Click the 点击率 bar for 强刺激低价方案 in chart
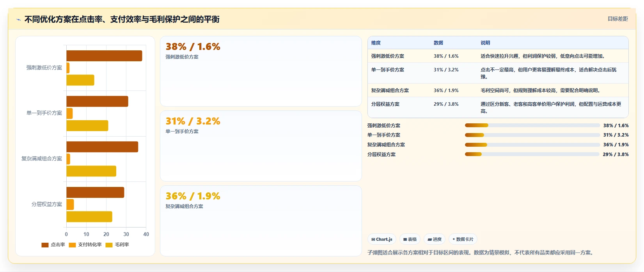The image size is (644, 272). tap(104, 56)
